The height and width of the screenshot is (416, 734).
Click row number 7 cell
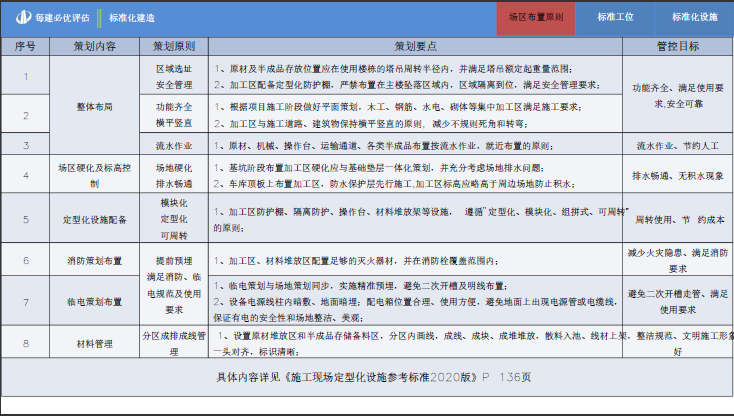[x=25, y=302]
